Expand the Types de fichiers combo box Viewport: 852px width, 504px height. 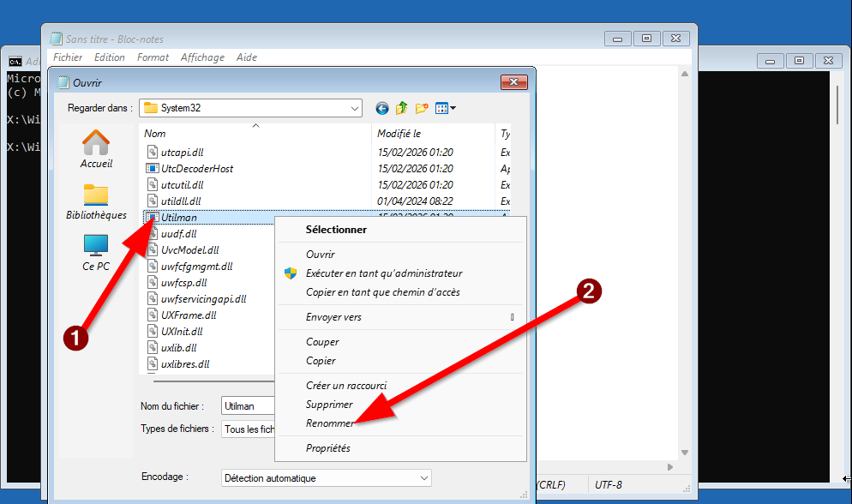(249, 429)
